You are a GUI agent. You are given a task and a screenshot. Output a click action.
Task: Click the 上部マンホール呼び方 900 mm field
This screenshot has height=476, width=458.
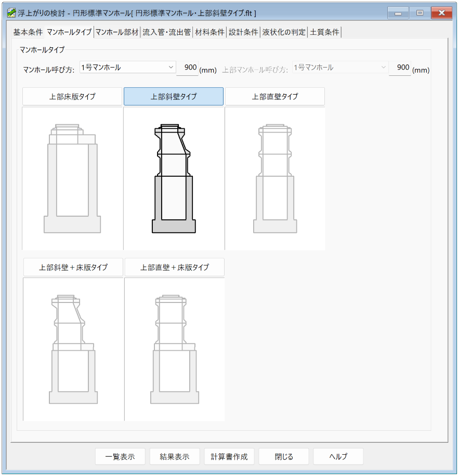pyautogui.click(x=400, y=68)
